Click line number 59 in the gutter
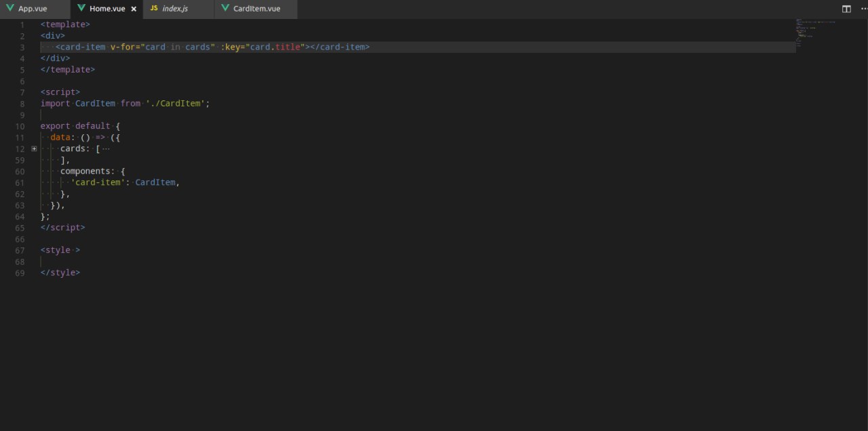The width and height of the screenshot is (868, 431). click(x=20, y=160)
